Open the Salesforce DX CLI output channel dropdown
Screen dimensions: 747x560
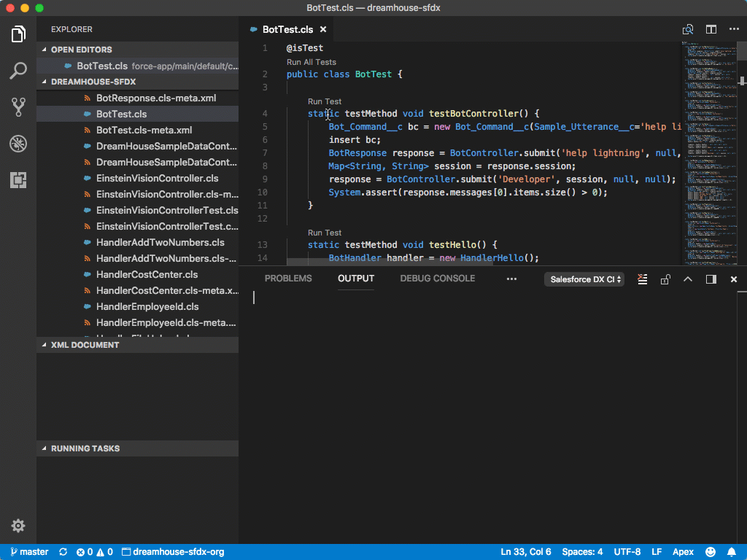coord(584,279)
